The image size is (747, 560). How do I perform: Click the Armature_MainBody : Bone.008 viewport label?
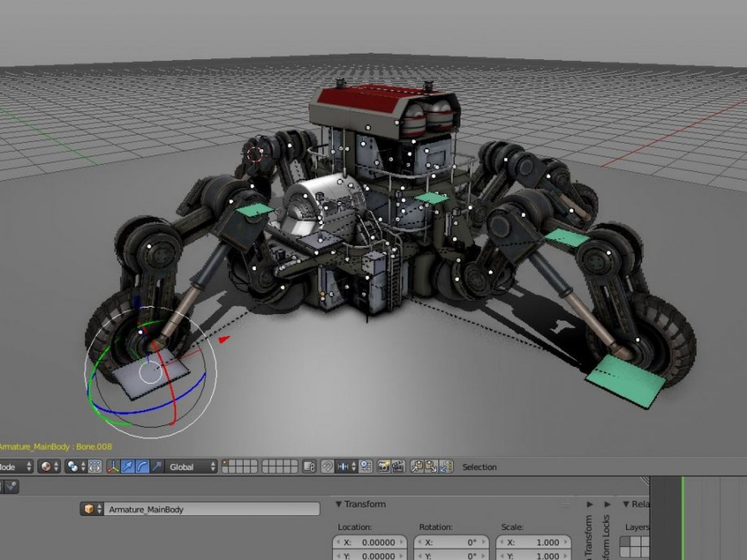click(x=55, y=447)
